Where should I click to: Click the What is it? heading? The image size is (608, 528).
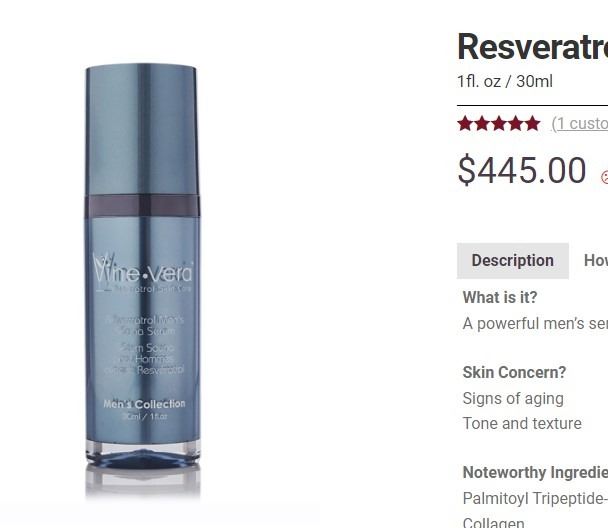pyautogui.click(x=500, y=298)
